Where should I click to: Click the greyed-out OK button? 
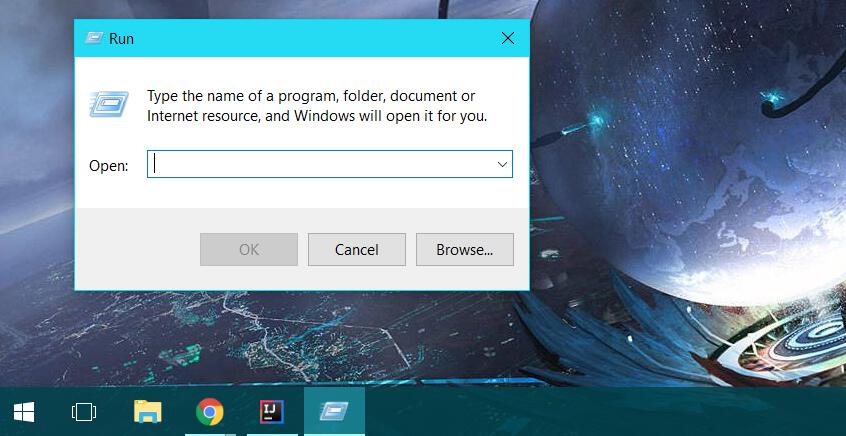249,249
